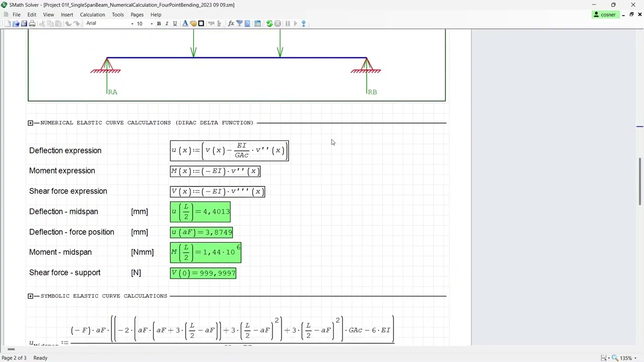Click the Open file icon
The width and height of the screenshot is (644, 362).
point(16,24)
